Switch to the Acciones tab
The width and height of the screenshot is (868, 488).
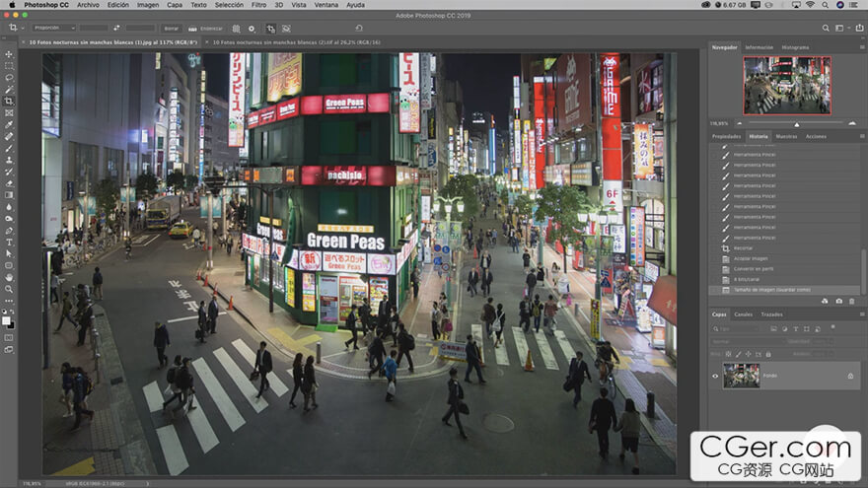coord(816,136)
